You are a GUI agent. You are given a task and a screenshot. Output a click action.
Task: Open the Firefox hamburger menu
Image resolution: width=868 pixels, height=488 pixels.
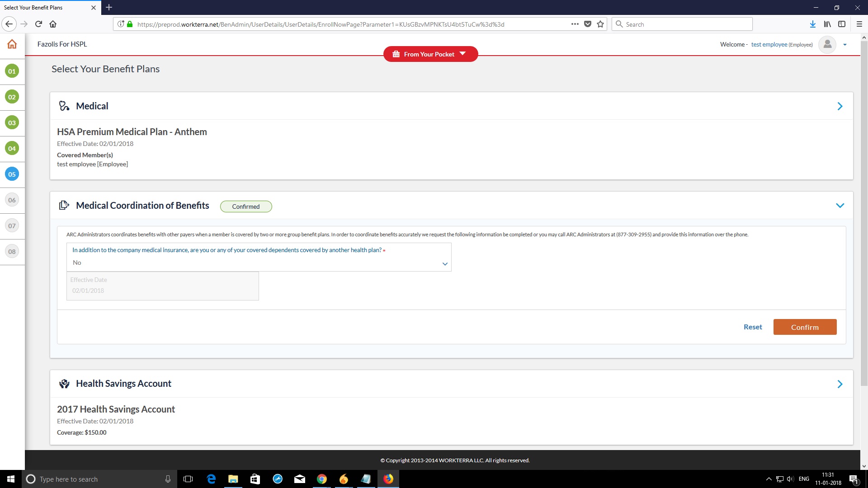859,24
